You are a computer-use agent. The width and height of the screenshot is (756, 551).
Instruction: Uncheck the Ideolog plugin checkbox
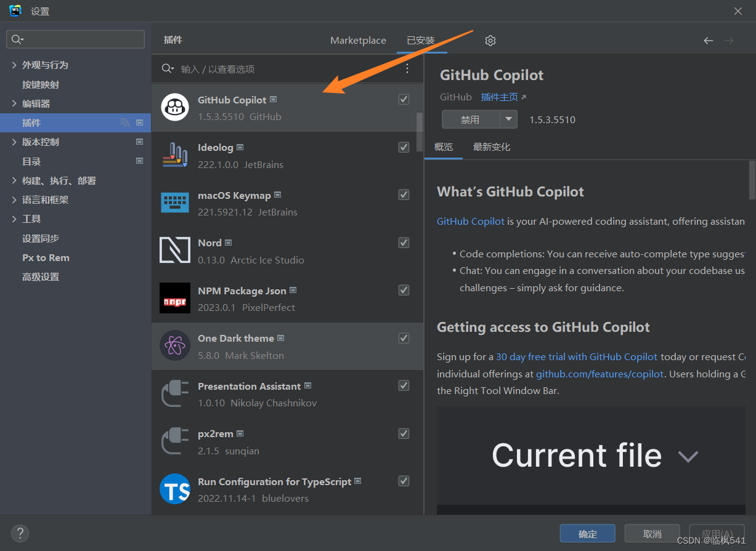pyautogui.click(x=404, y=147)
